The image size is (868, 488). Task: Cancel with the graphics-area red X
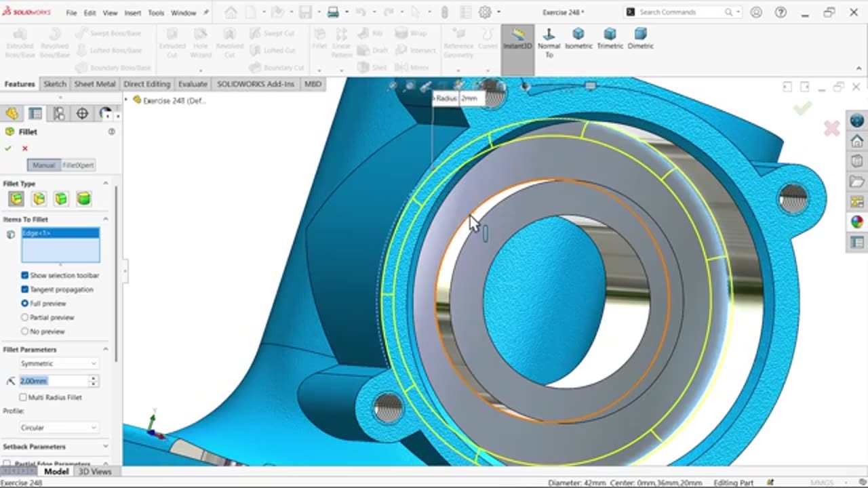tap(831, 128)
